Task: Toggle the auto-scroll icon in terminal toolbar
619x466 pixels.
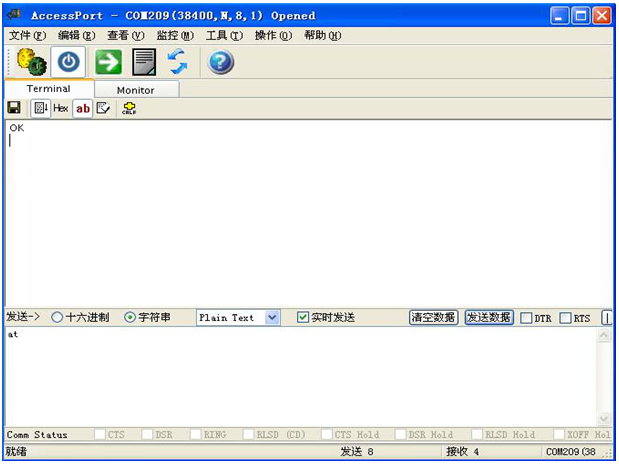Action: pyautogui.click(x=41, y=108)
